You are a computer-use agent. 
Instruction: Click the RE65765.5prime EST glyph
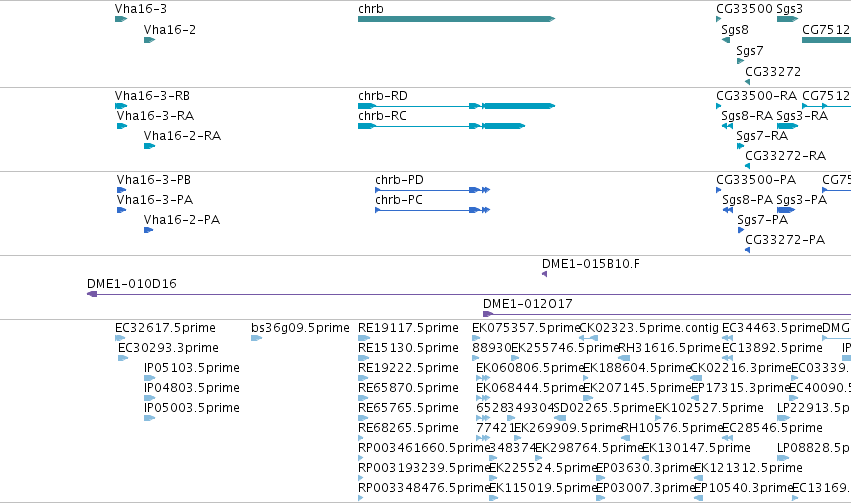(x=363, y=418)
